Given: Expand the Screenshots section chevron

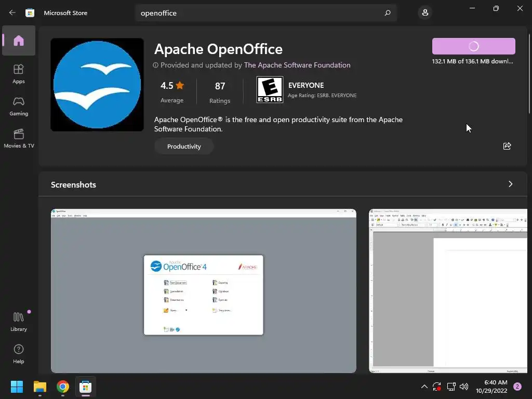Looking at the screenshot, I should point(510,184).
